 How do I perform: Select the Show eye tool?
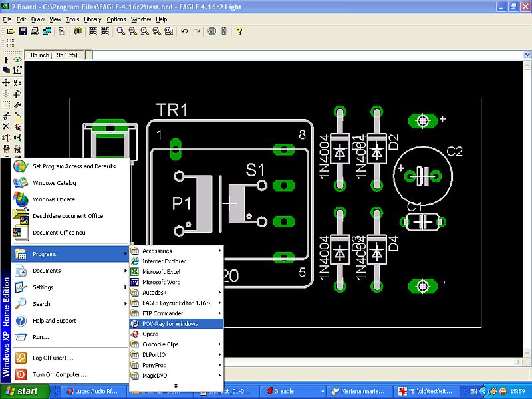(x=17, y=60)
